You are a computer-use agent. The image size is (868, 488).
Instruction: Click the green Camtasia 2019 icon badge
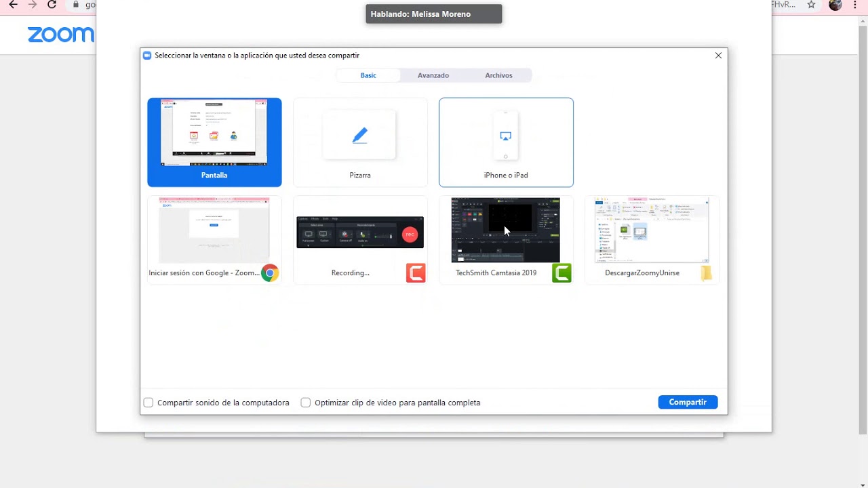pos(561,273)
